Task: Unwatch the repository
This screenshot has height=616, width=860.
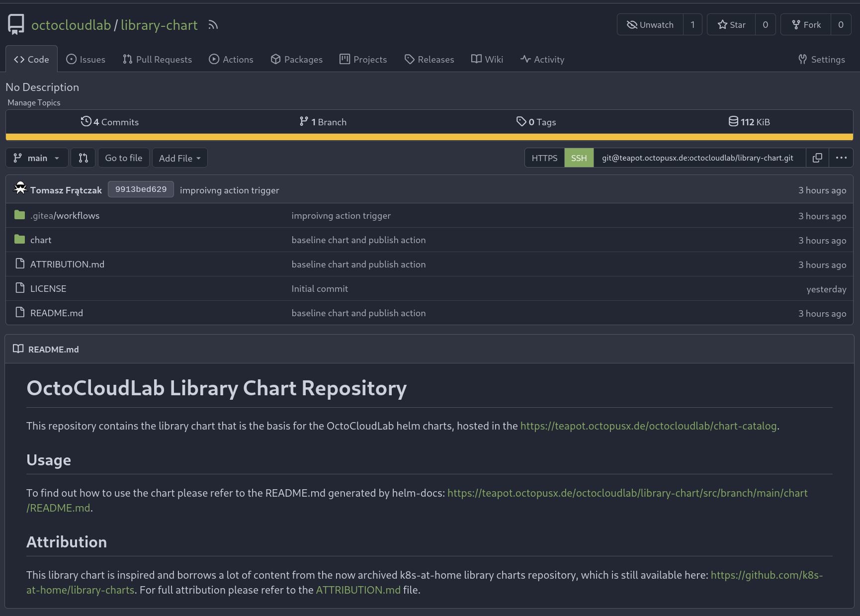Action: (x=650, y=24)
